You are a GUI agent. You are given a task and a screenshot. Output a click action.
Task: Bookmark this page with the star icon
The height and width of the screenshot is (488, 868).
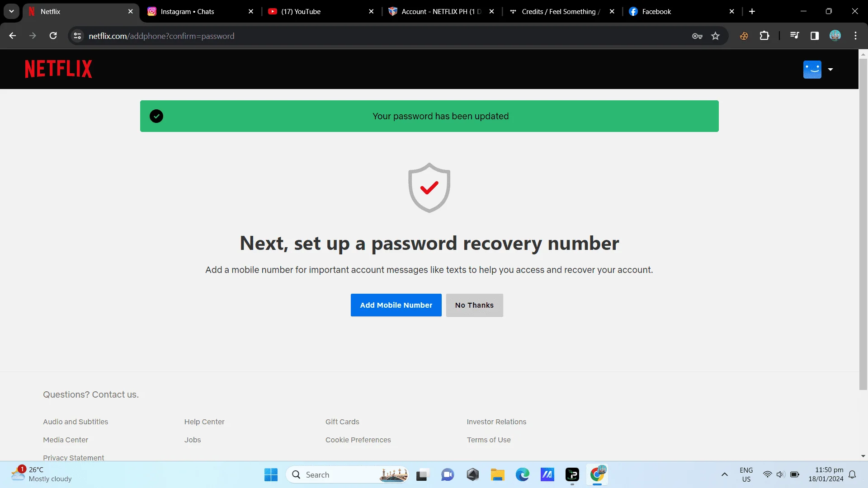pos(715,36)
